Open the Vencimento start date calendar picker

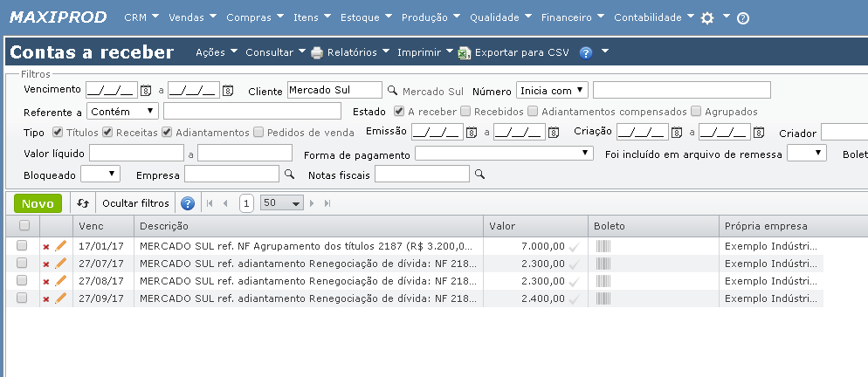146,90
